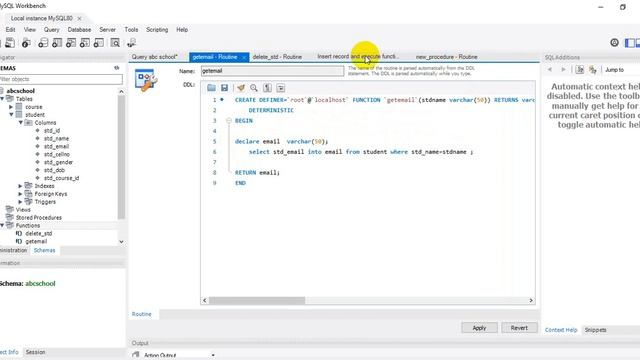
Task: Expand the course table node
Action: (x=11, y=107)
